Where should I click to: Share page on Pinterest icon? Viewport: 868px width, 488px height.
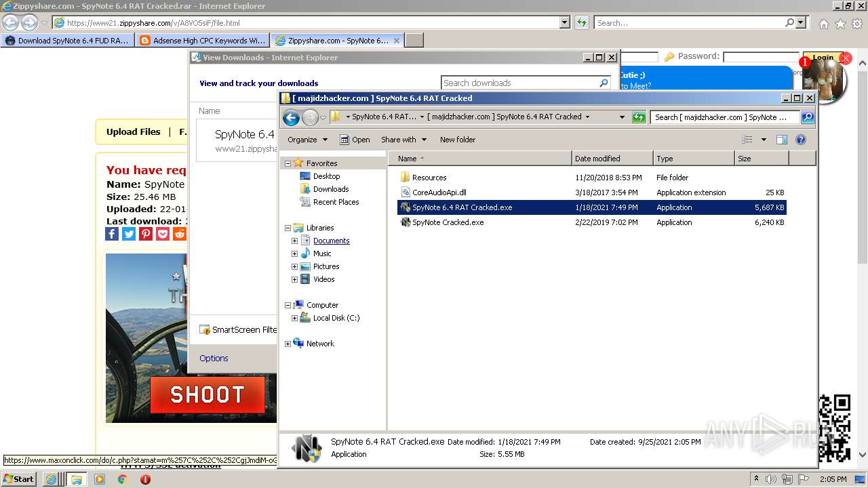pos(146,234)
